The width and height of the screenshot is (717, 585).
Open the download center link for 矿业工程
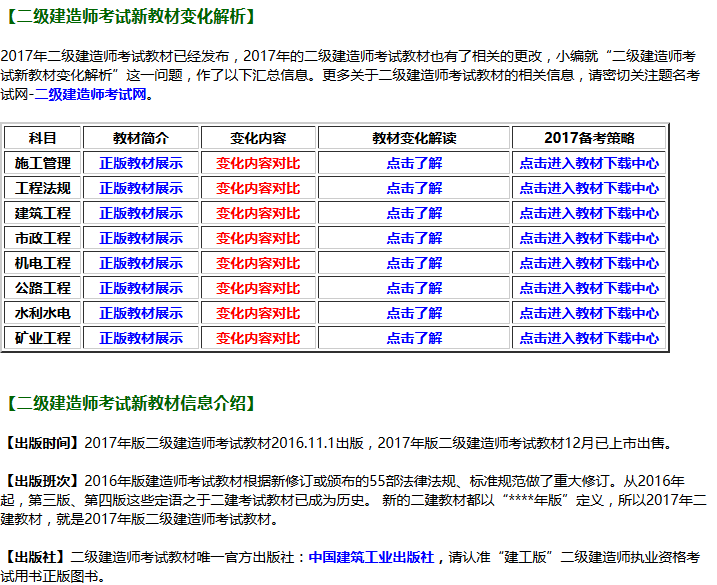point(589,338)
